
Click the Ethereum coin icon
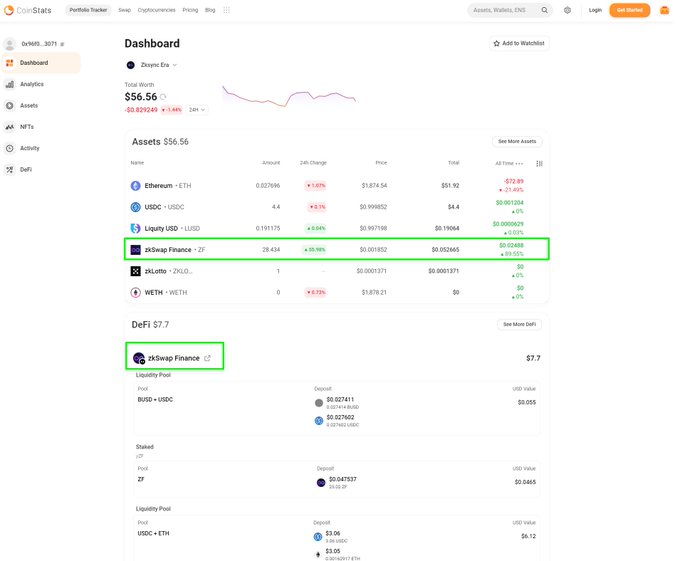(x=136, y=186)
